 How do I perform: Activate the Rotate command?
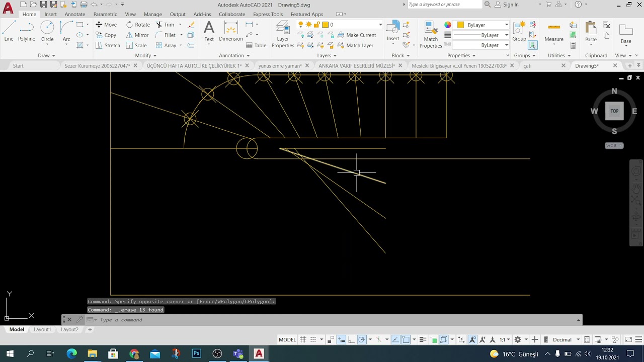[x=138, y=25]
